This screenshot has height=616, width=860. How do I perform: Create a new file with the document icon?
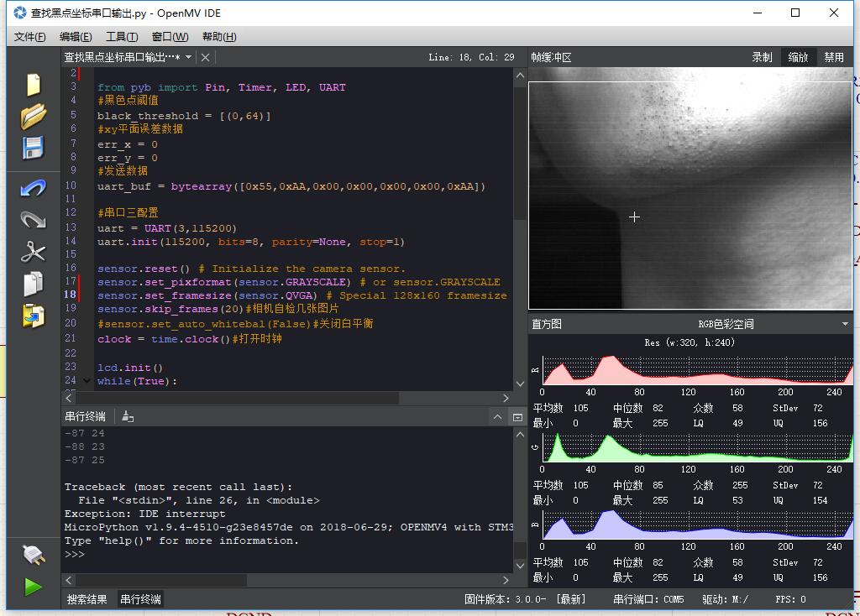coord(33,84)
